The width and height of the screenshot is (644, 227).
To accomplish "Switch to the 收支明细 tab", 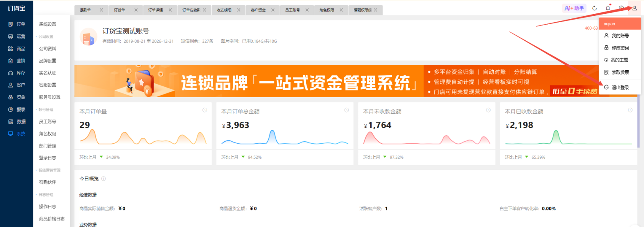I will [224, 10].
